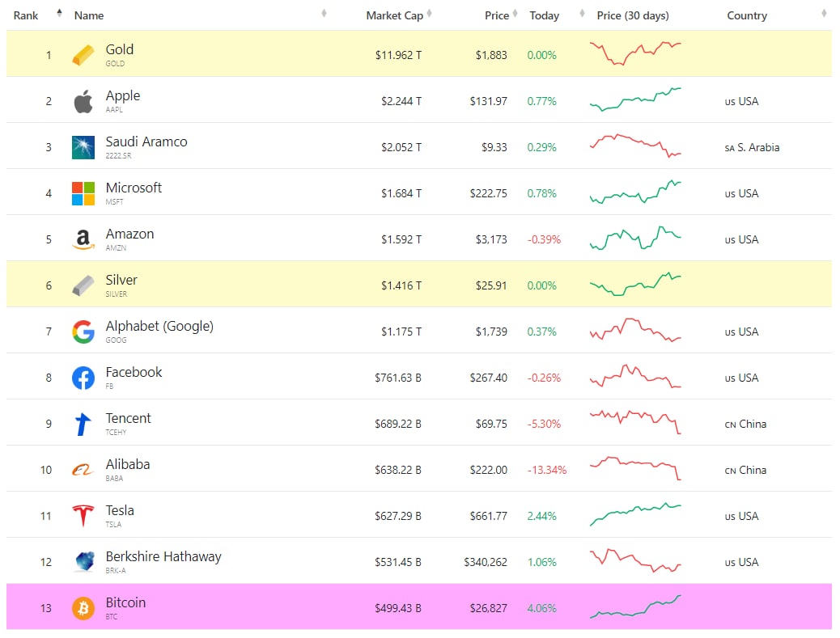Open the Silver link

(121, 280)
